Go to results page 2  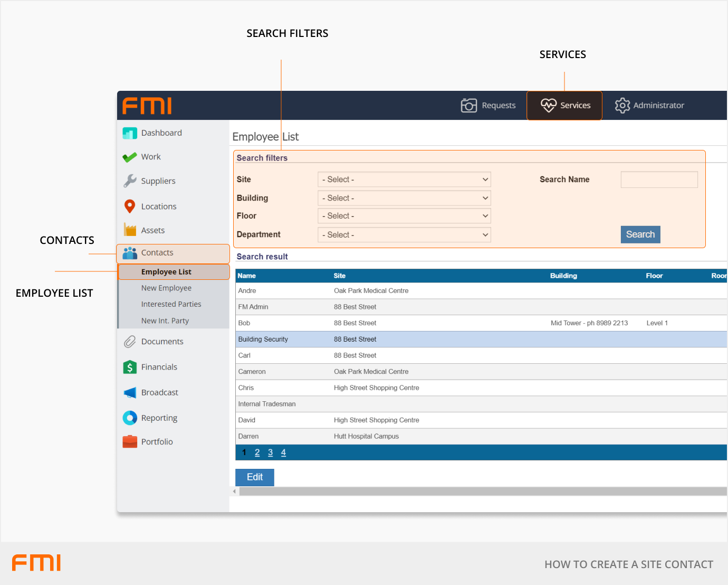[x=257, y=452]
